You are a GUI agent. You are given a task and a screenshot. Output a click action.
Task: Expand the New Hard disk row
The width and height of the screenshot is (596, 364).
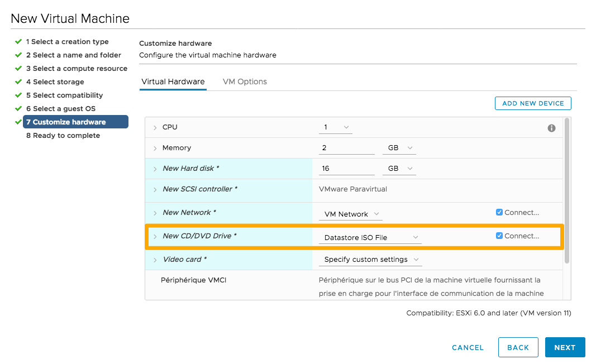coord(155,169)
